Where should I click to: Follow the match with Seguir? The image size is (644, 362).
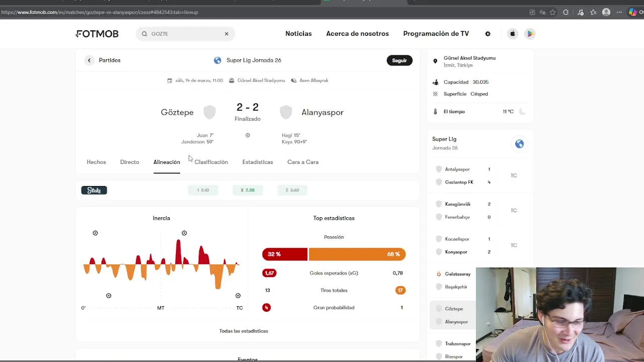(399, 60)
